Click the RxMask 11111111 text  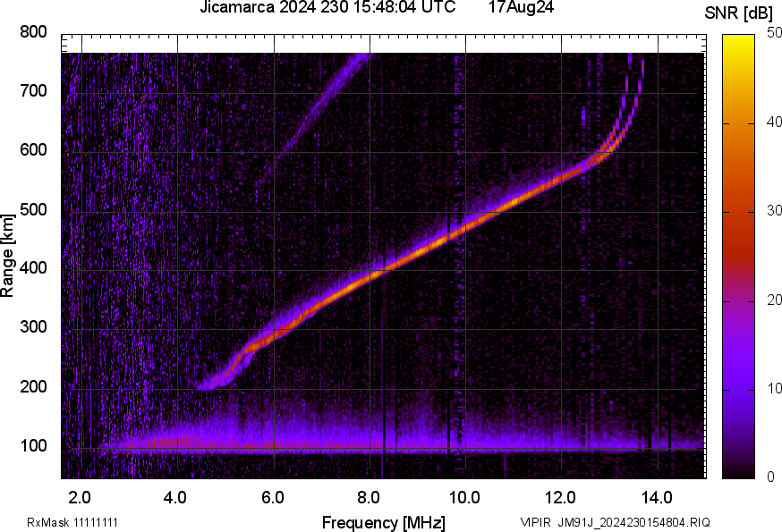pos(72,522)
